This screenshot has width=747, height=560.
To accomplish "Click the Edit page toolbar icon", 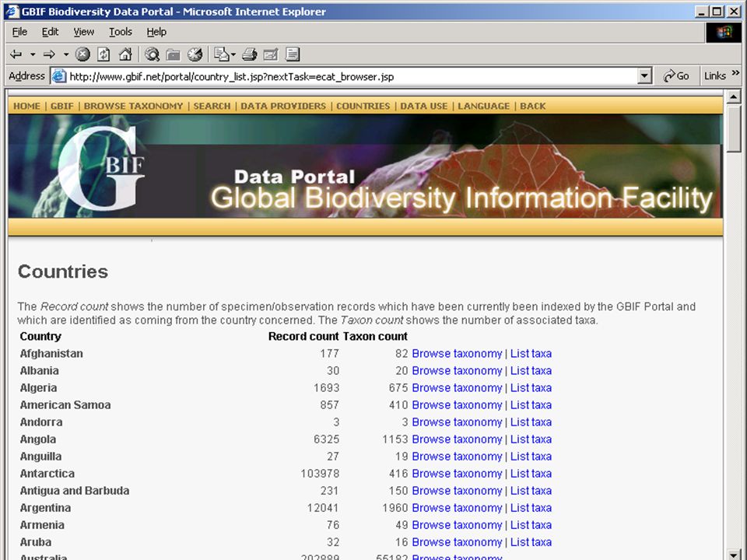I will [271, 54].
